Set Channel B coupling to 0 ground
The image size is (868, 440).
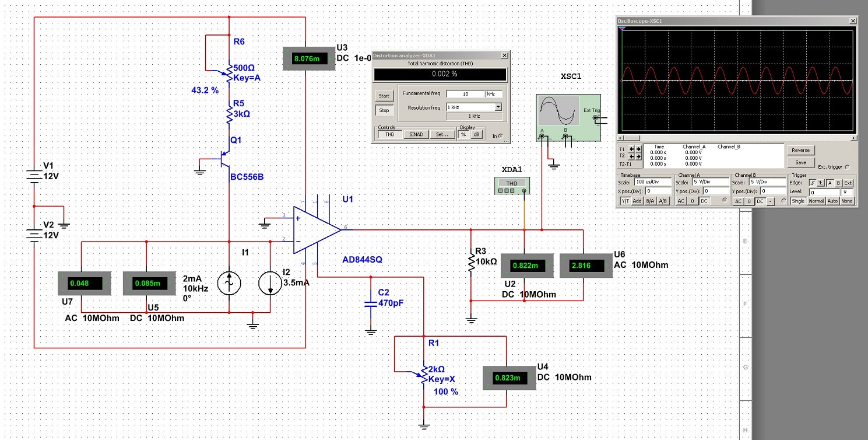click(x=749, y=201)
